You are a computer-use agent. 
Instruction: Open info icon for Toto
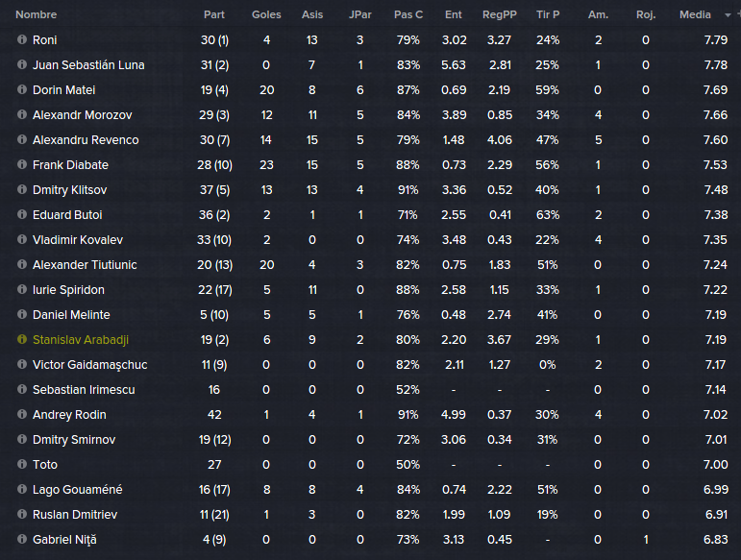point(22,464)
